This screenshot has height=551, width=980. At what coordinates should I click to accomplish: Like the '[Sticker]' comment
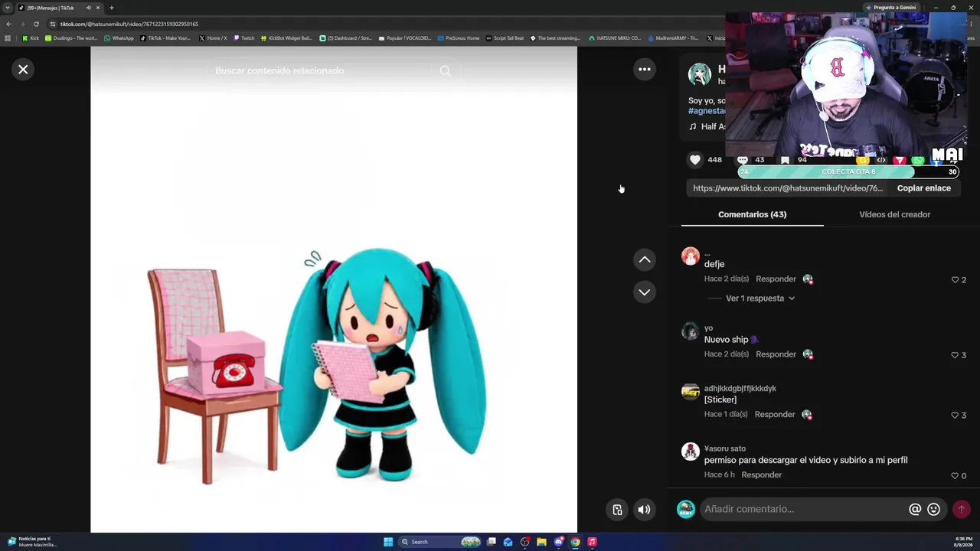point(955,416)
